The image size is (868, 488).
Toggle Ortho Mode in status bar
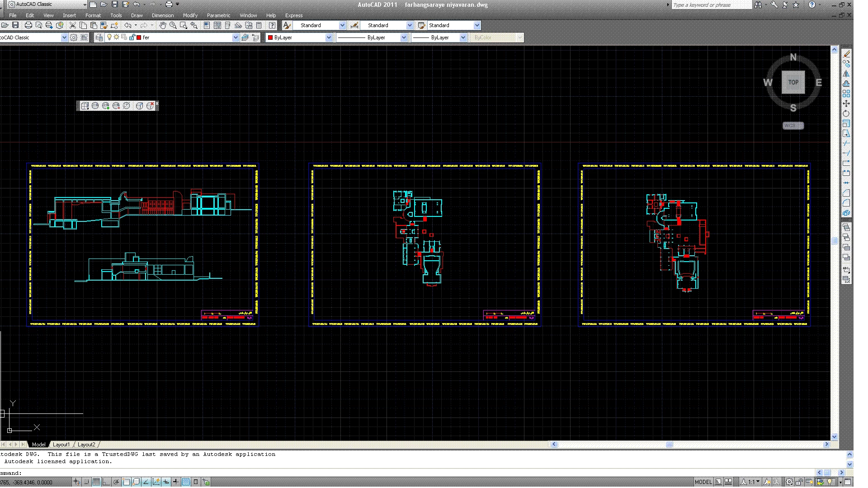[106, 482]
